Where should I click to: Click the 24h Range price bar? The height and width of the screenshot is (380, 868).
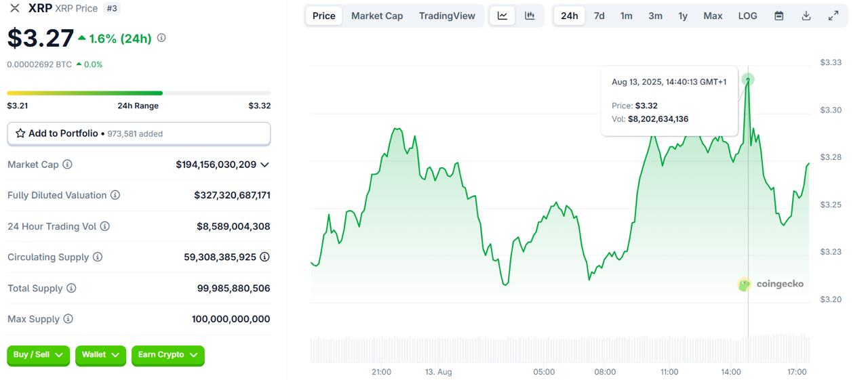[x=138, y=93]
